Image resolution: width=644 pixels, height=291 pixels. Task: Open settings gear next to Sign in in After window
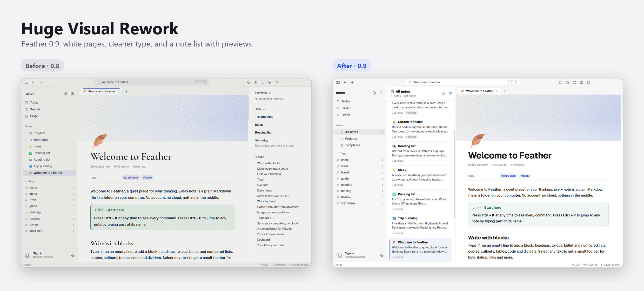[382, 255]
